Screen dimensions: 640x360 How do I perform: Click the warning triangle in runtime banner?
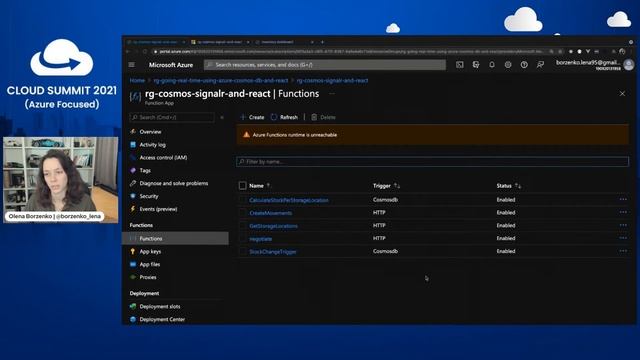coord(246,135)
